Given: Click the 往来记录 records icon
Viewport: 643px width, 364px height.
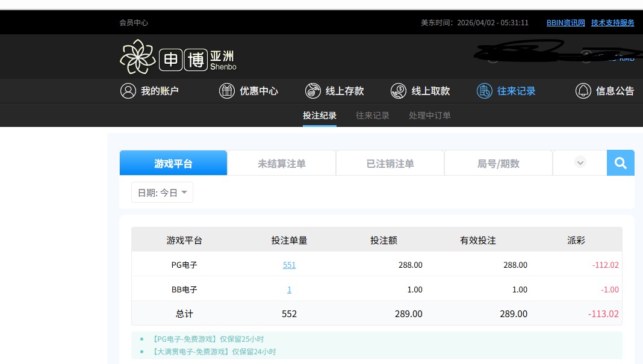Looking at the screenshot, I should pyautogui.click(x=484, y=91).
